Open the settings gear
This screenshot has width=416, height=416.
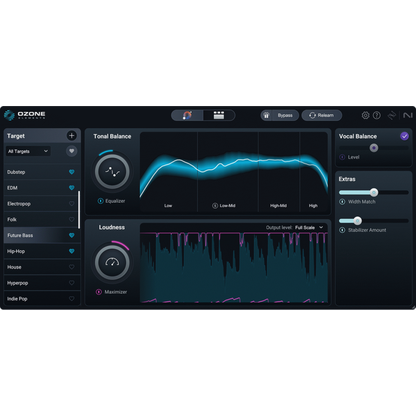(365, 115)
